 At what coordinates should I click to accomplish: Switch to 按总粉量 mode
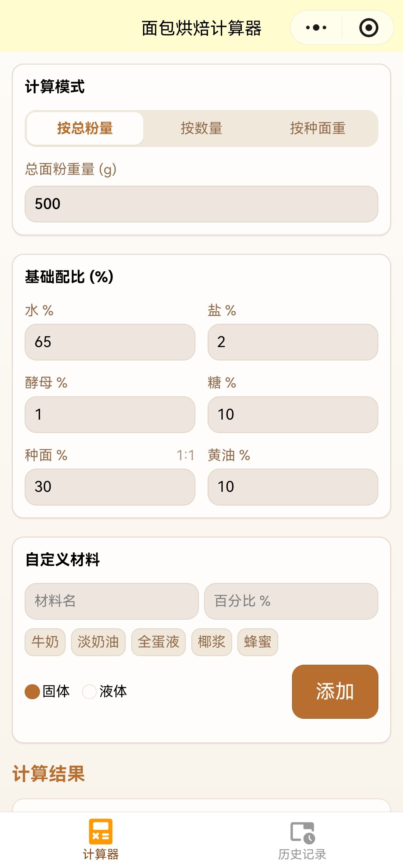tap(85, 128)
